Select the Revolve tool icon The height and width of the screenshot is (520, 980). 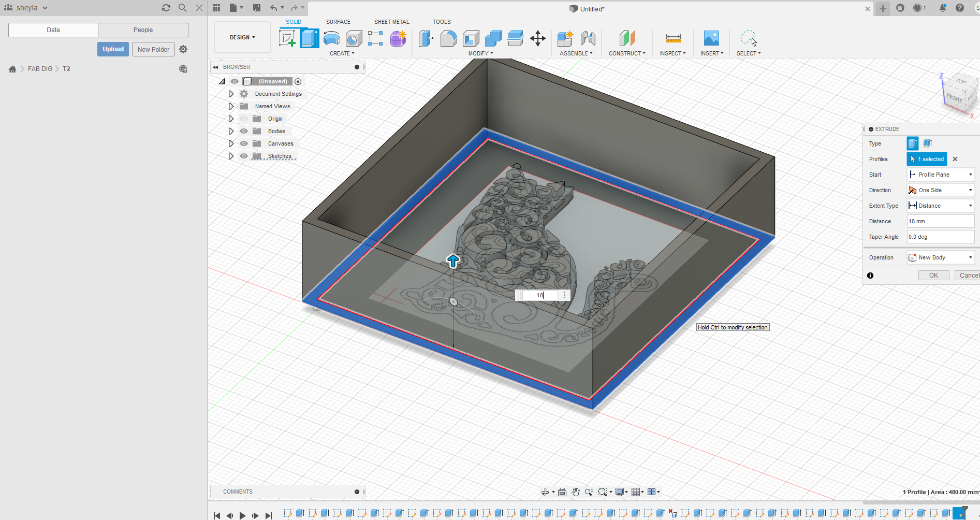pos(332,38)
